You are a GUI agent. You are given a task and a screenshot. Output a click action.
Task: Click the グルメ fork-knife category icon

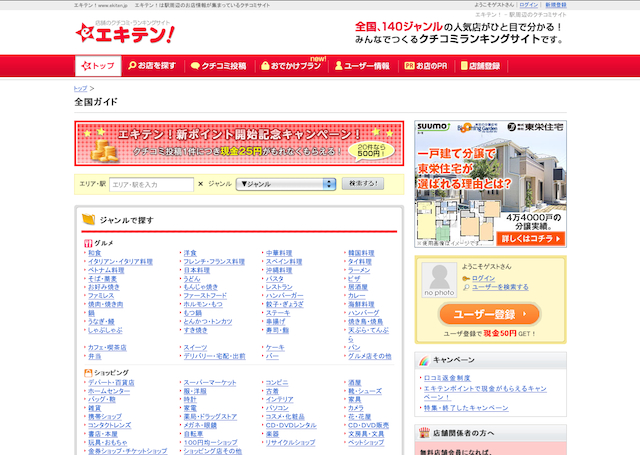pos(88,243)
